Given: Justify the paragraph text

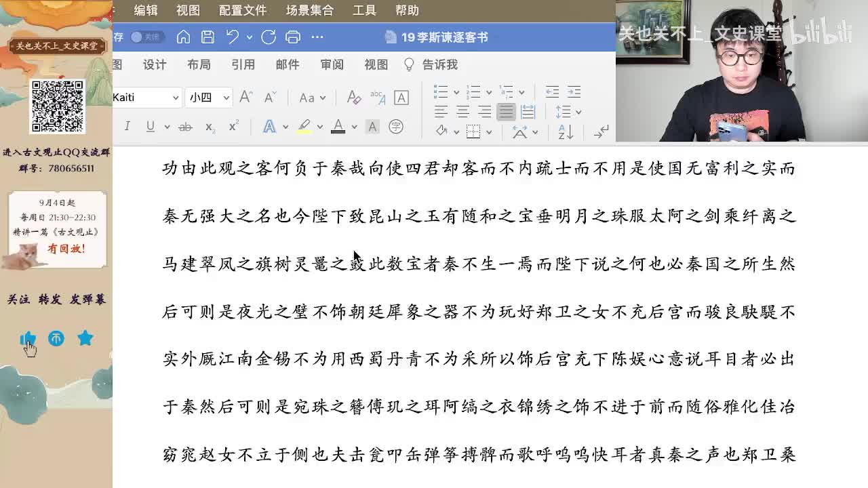Looking at the screenshot, I should pos(506,112).
